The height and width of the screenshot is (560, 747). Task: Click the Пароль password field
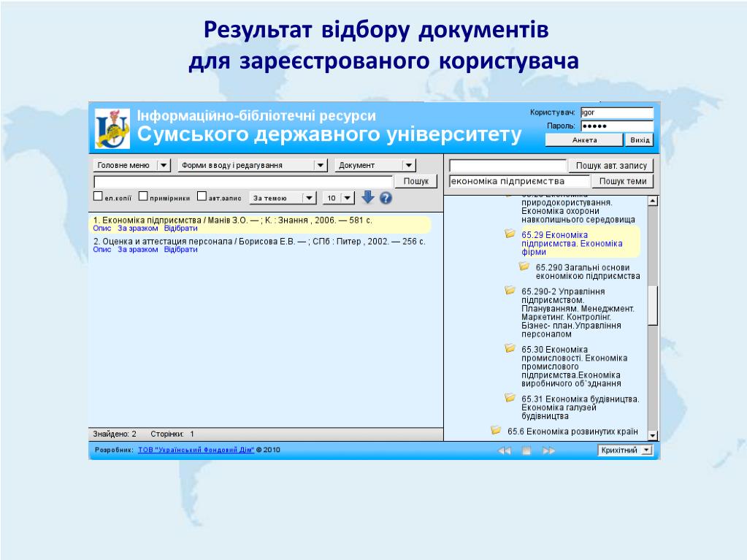click(617, 126)
